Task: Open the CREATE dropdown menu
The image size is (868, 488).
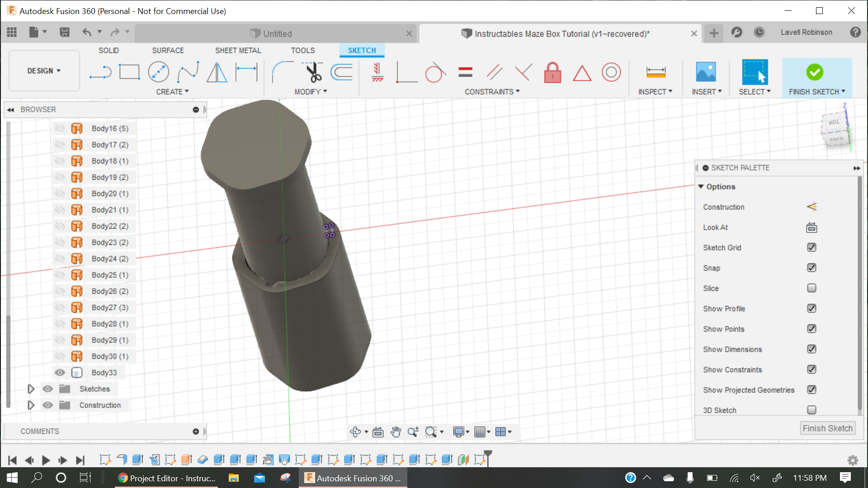Action: [x=172, y=92]
